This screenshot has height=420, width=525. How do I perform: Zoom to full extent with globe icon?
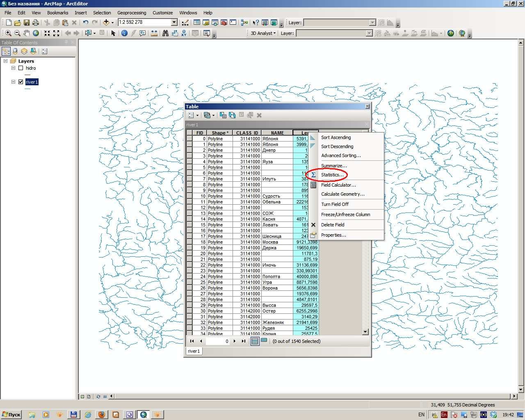36,33
